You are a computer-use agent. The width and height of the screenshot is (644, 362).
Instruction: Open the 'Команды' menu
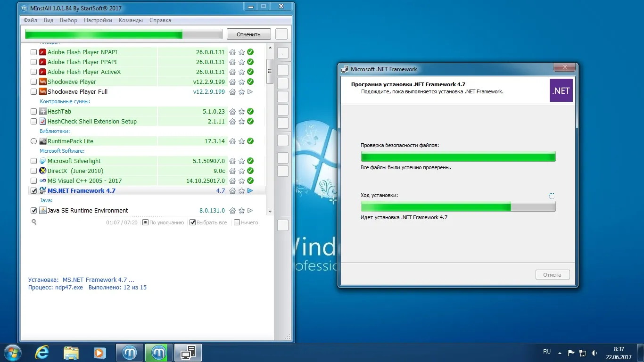pyautogui.click(x=131, y=20)
